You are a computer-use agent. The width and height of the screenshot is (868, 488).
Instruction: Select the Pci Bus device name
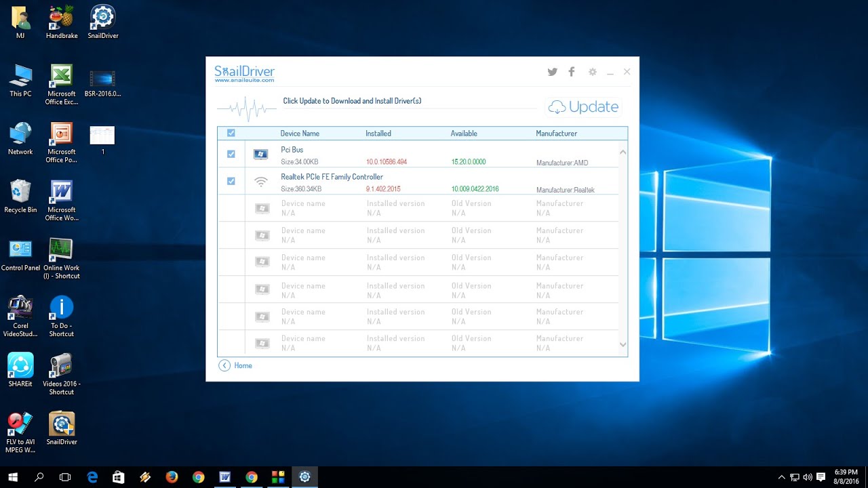(x=292, y=150)
